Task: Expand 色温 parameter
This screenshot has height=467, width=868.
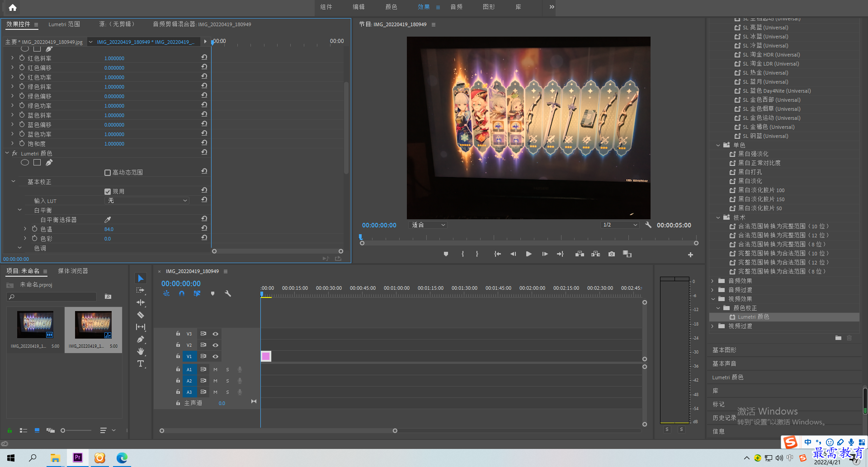Action: pos(25,229)
